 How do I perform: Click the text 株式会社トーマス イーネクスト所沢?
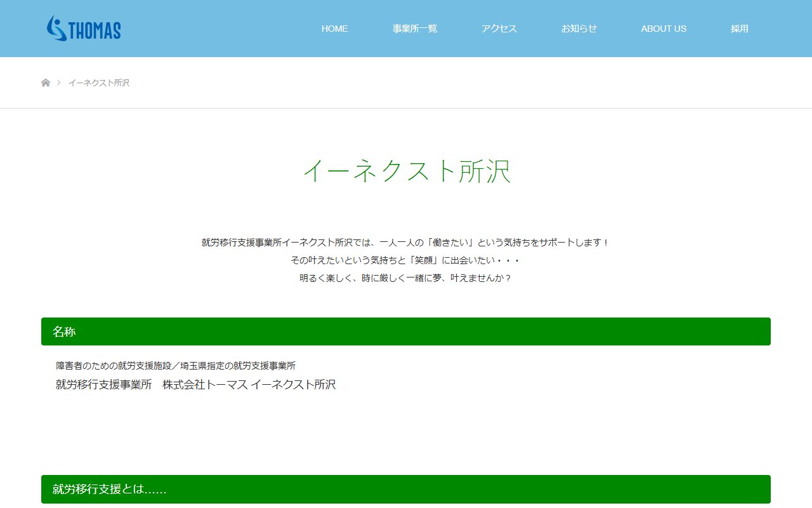point(249,384)
